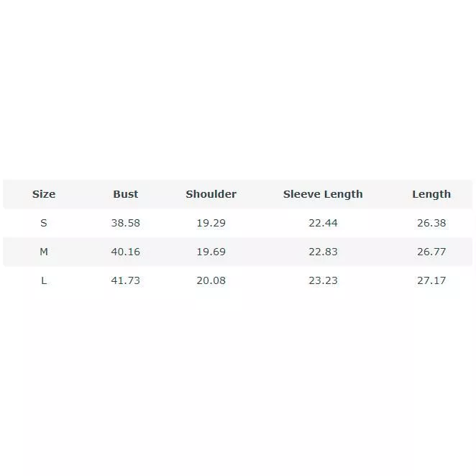Select the size S row label

(x=44, y=223)
